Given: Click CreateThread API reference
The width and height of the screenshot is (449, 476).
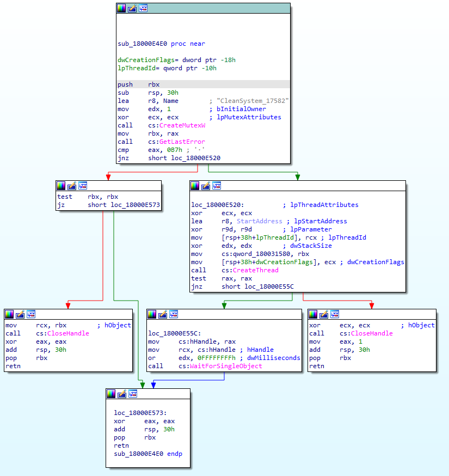Looking at the screenshot, I should (255, 270).
